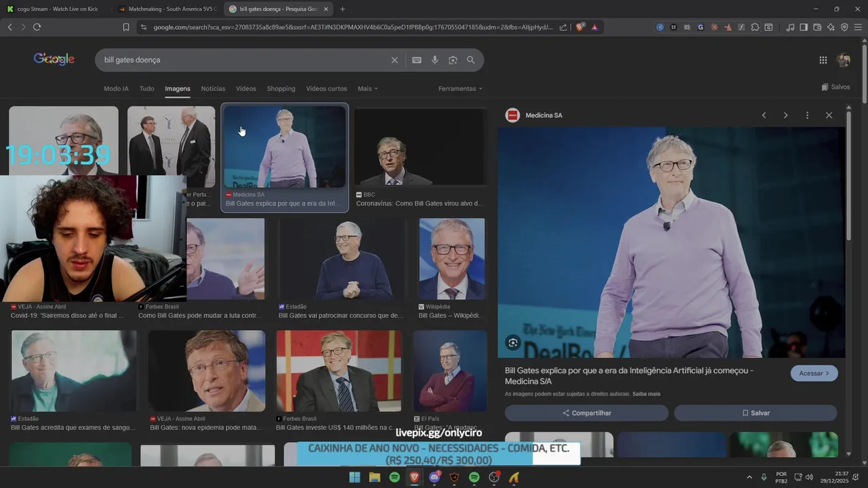
Task: Show previous image in preview panel
Action: (x=764, y=115)
